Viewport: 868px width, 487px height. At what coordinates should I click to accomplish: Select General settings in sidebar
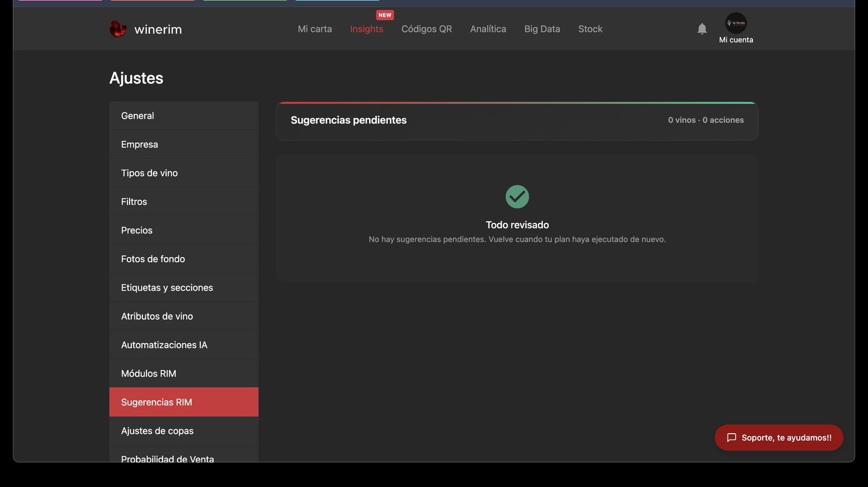click(184, 116)
